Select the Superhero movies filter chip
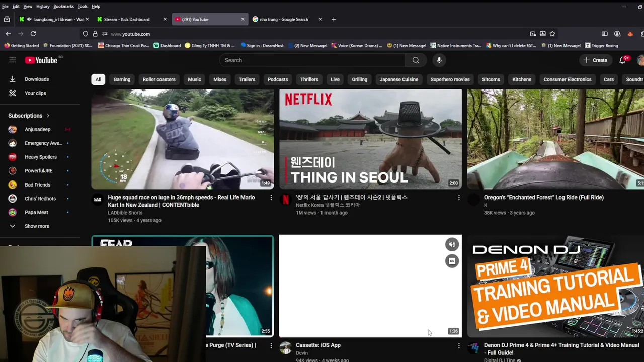Screen dimensions: 644x362 [x=450, y=79]
